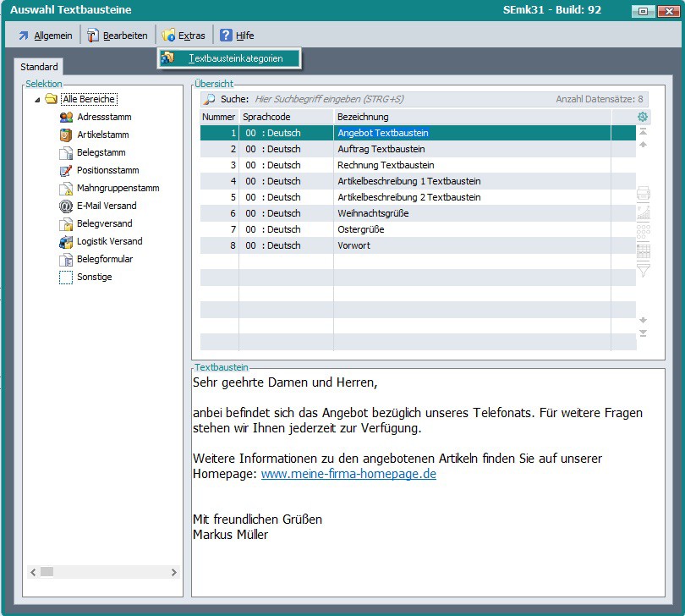Collapse the Alle Bereiche tree node

[x=37, y=100]
